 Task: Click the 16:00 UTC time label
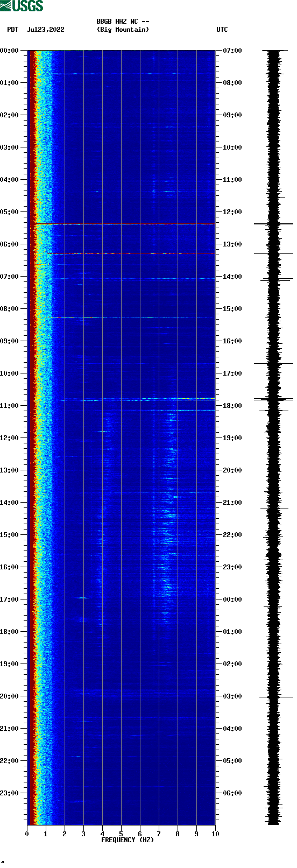coord(232,341)
